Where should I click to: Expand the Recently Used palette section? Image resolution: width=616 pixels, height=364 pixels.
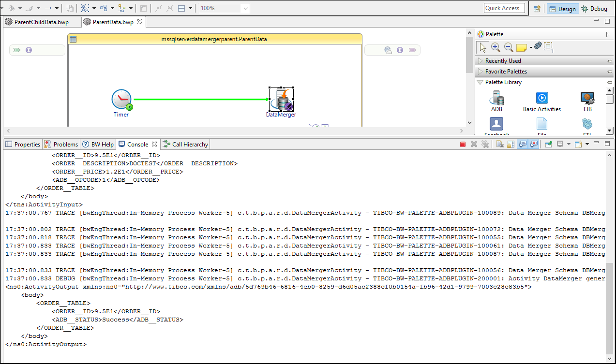click(480, 61)
